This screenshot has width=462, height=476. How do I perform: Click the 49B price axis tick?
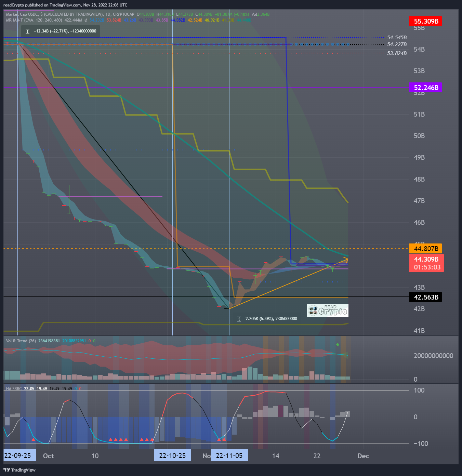[419, 157]
